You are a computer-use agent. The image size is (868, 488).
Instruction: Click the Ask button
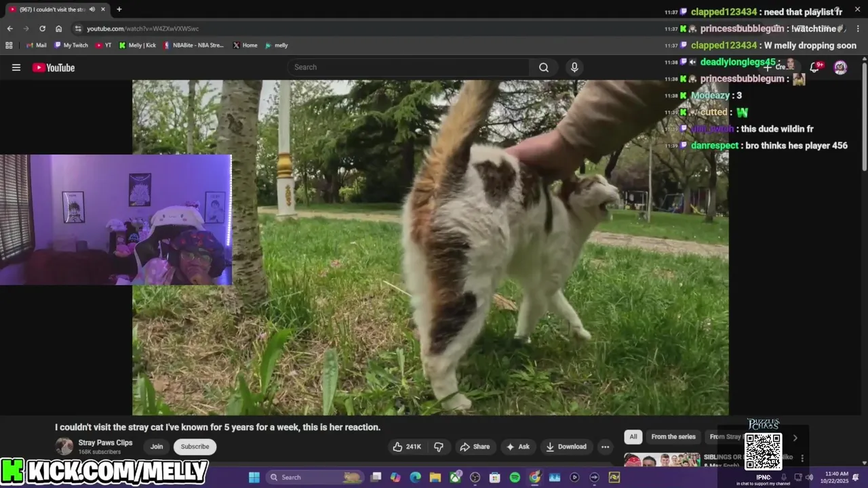pos(517,447)
